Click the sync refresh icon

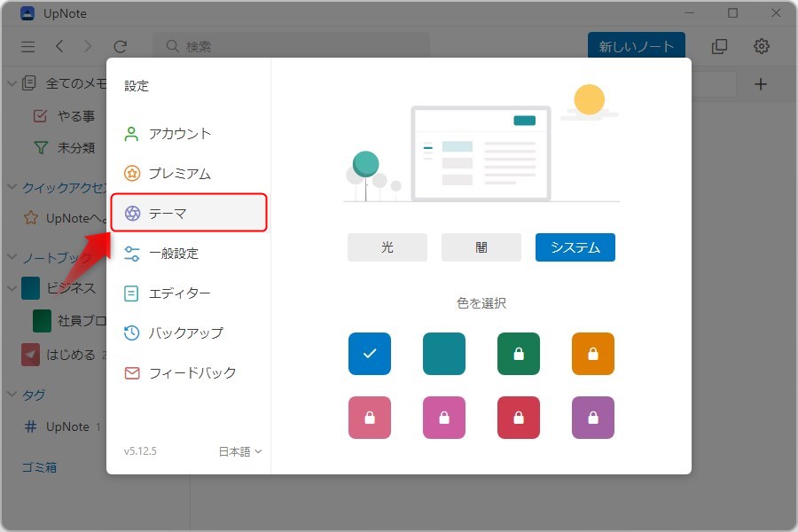pyautogui.click(x=120, y=47)
